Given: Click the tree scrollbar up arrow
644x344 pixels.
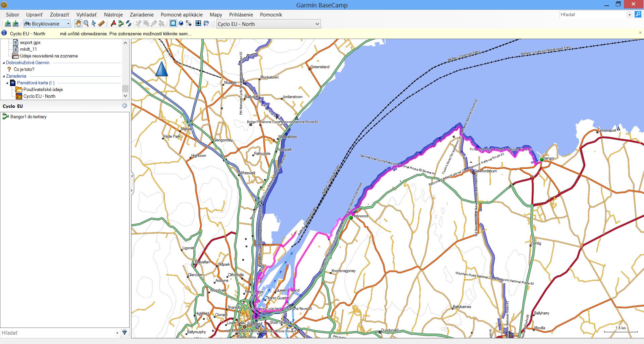Looking at the screenshot, I should [x=125, y=43].
